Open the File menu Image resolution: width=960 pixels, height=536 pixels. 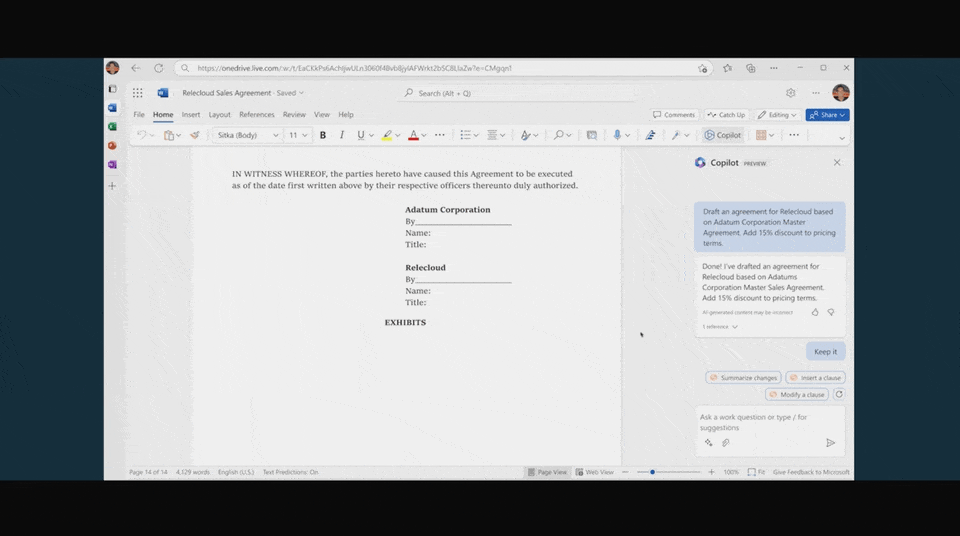(x=139, y=115)
